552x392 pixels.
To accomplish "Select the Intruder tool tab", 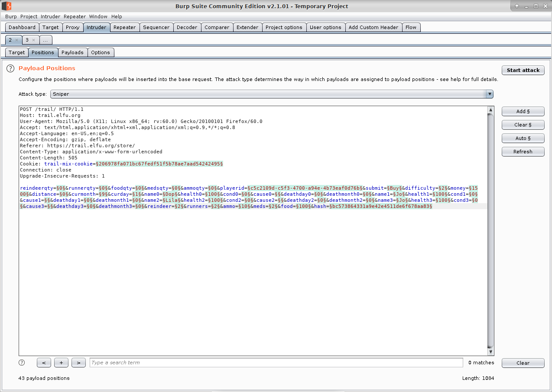I will (x=96, y=27).
